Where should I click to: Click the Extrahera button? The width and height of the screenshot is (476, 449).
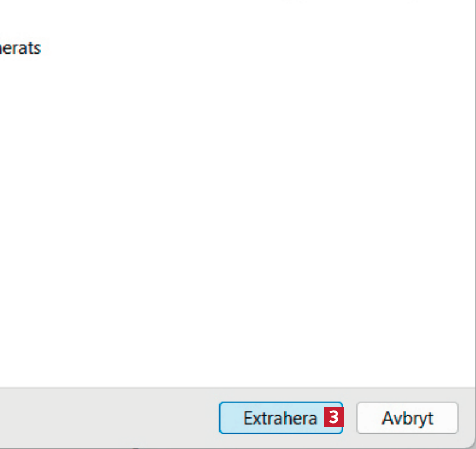280,418
